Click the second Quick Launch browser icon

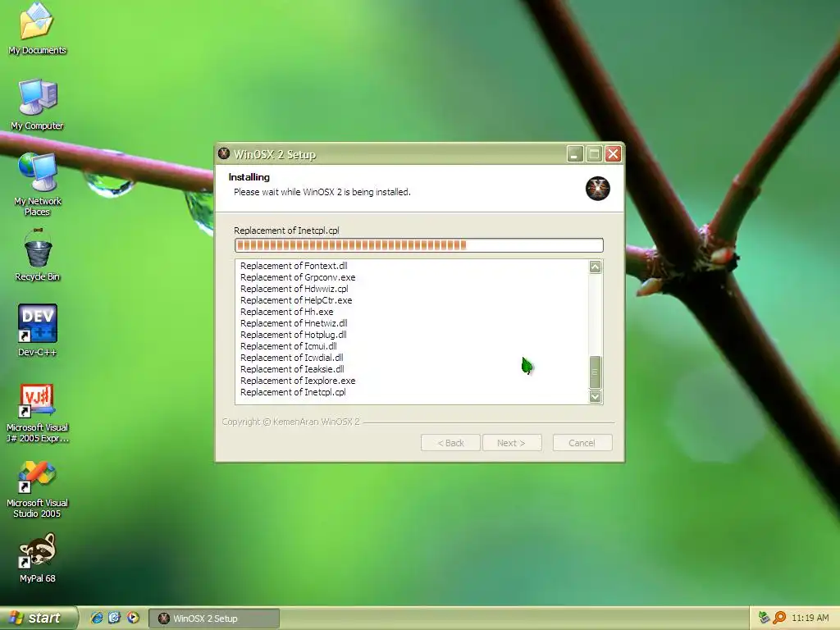115,618
